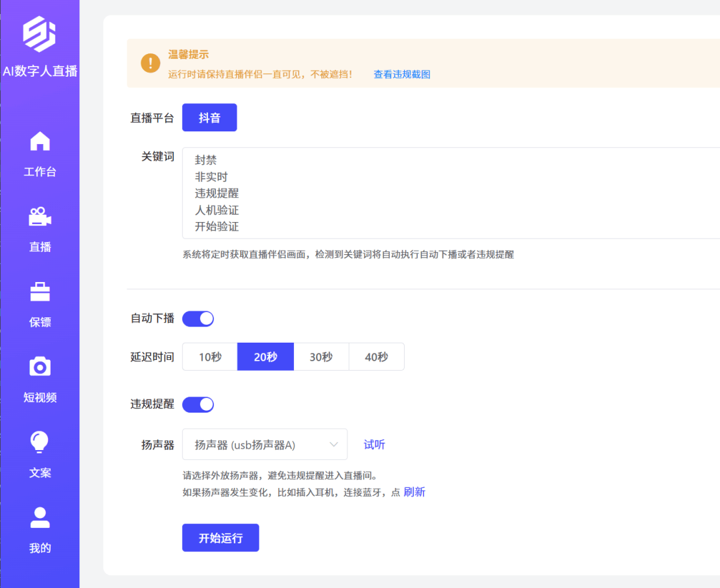
Task: Click 刷新 to refresh speaker list
Action: (x=414, y=493)
